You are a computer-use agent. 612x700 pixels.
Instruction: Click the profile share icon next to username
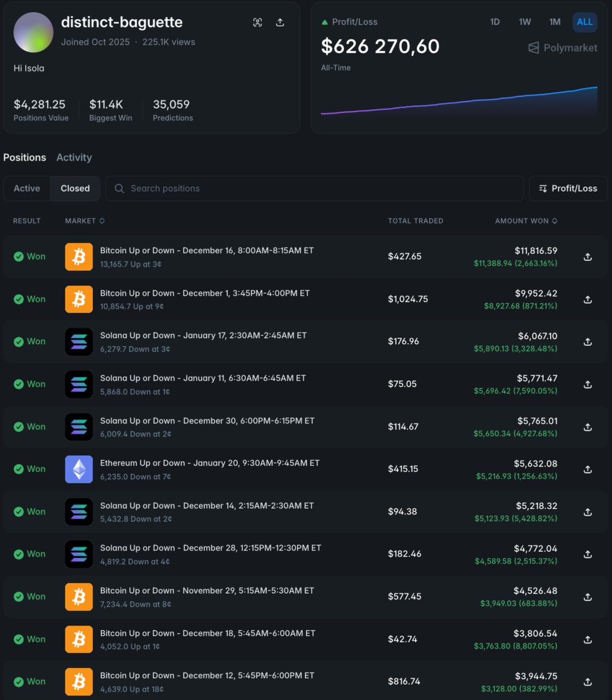pyautogui.click(x=280, y=22)
